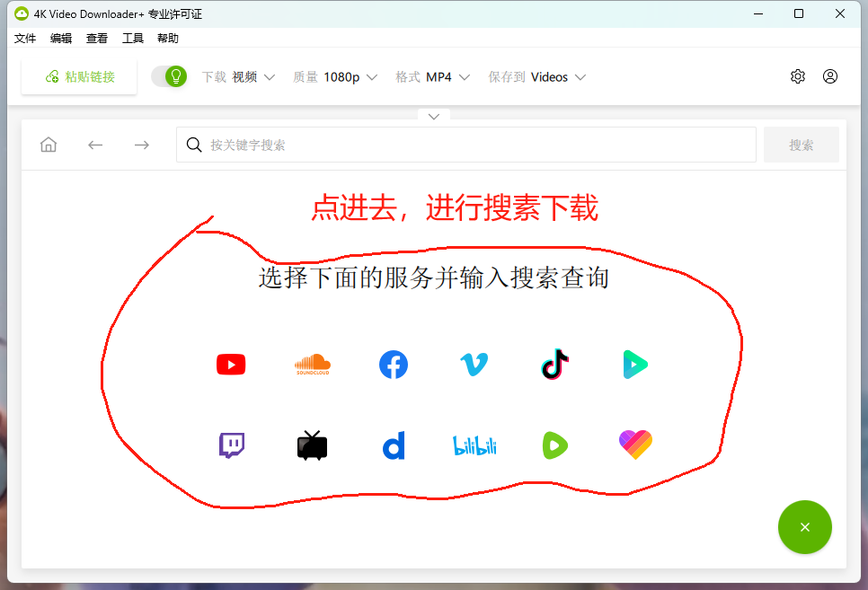Expand the 质量 1080p quality dropdown
The height and width of the screenshot is (590, 868).
pos(335,77)
